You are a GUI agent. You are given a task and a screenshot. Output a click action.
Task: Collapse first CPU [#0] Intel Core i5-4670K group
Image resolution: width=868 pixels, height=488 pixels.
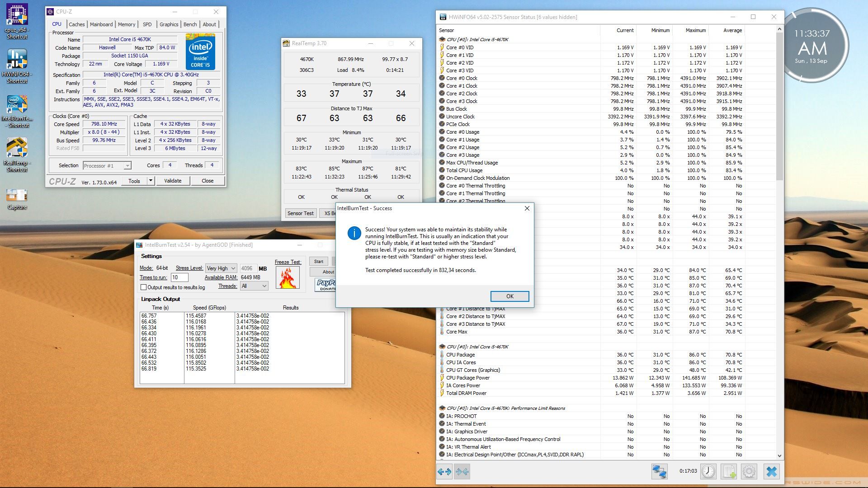tap(442, 40)
